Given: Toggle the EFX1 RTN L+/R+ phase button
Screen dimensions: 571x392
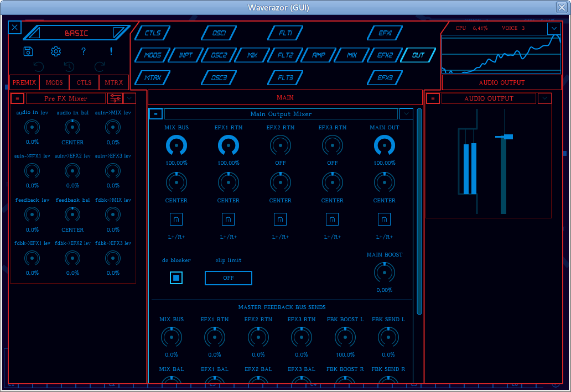Looking at the screenshot, I should [229, 219].
